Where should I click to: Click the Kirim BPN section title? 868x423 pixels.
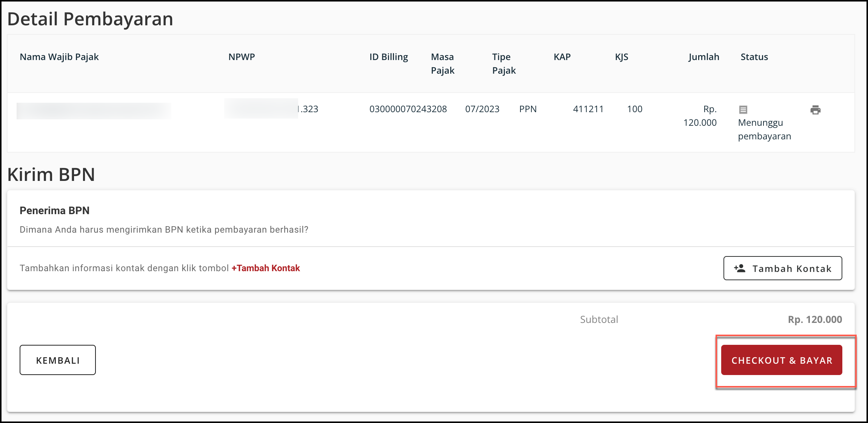coord(51,174)
